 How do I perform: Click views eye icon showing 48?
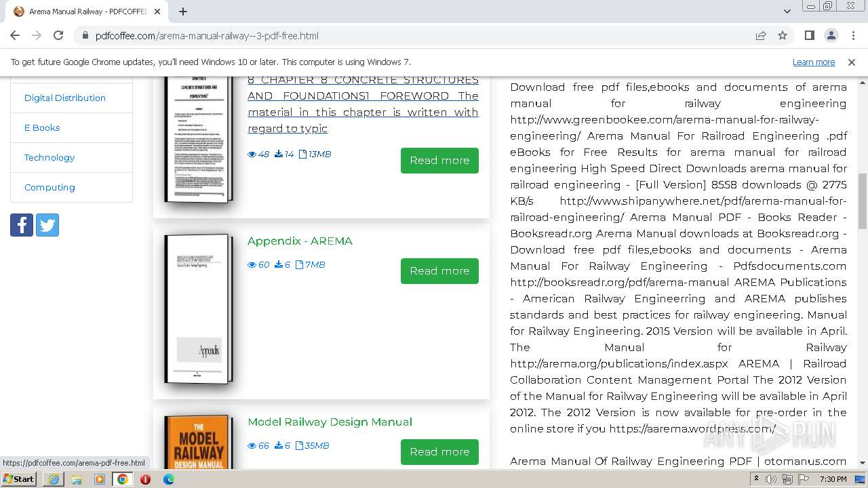point(252,155)
